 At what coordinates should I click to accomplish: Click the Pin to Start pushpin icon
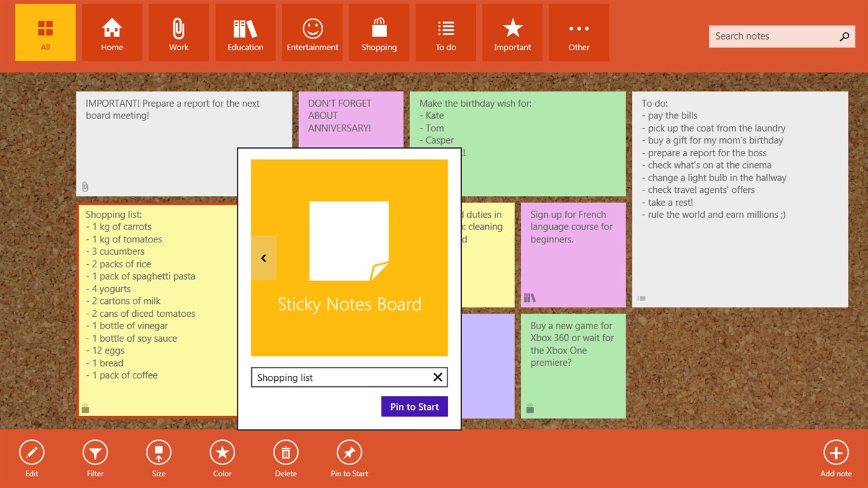349,452
